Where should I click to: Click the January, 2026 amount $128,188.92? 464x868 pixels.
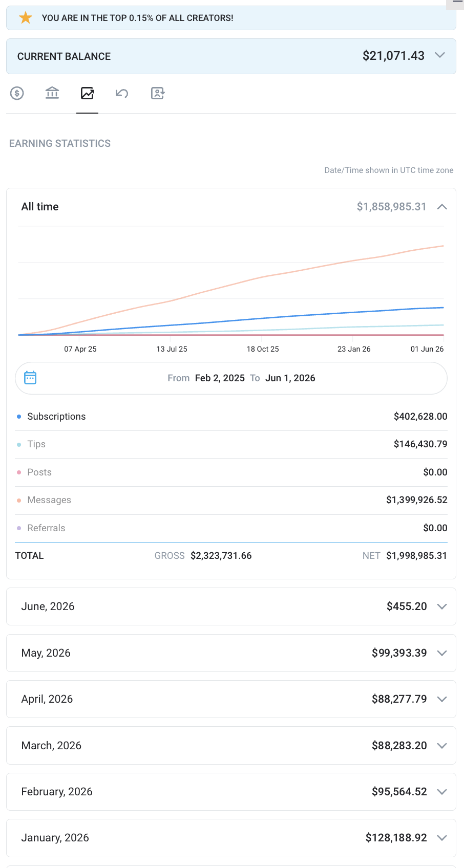click(x=396, y=838)
